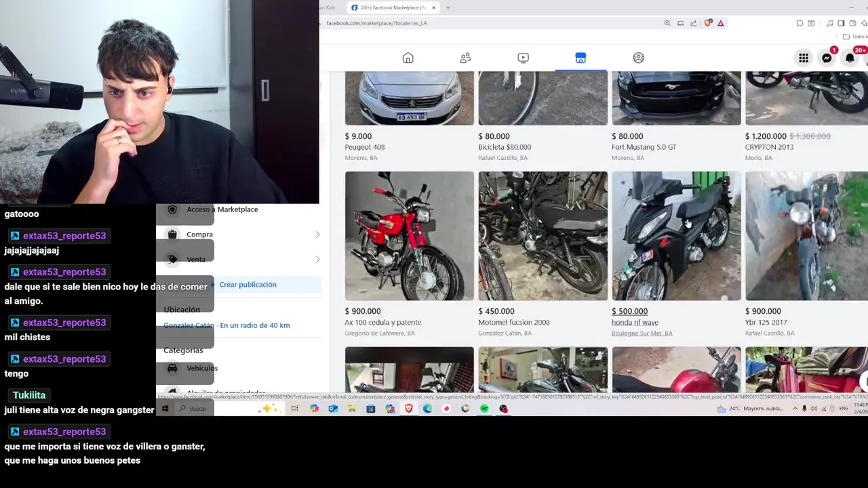Image resolution: width=868 pixels, height=488 pixels.
Task: Click the black Mustang car photo
Action: pyautogui.click(x=676, y=98)
